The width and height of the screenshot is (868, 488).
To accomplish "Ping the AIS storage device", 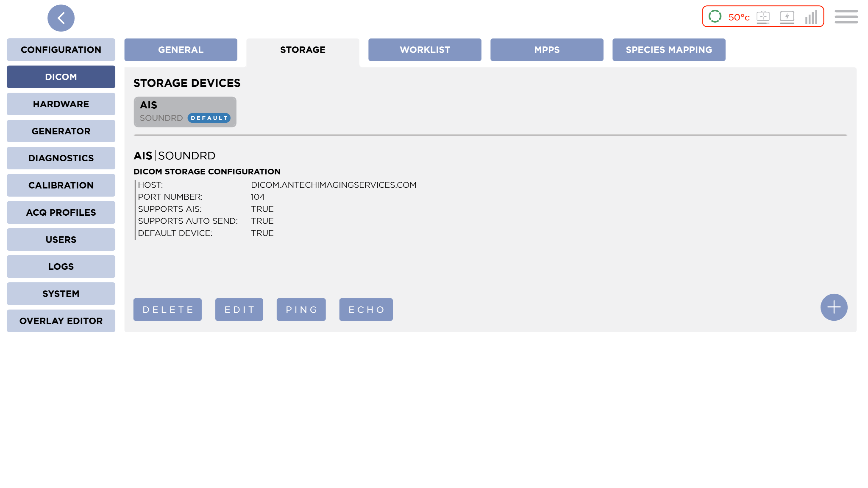I will (301, 309).
